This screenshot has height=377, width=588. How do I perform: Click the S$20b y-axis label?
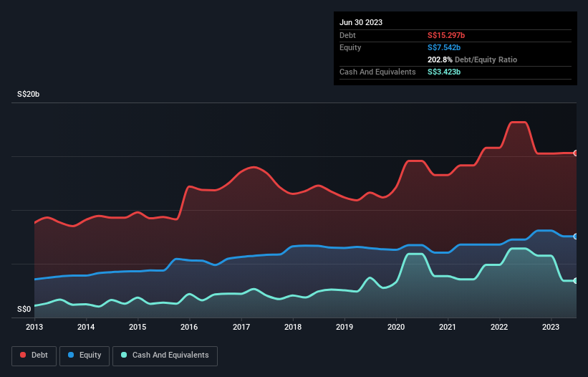28,94
